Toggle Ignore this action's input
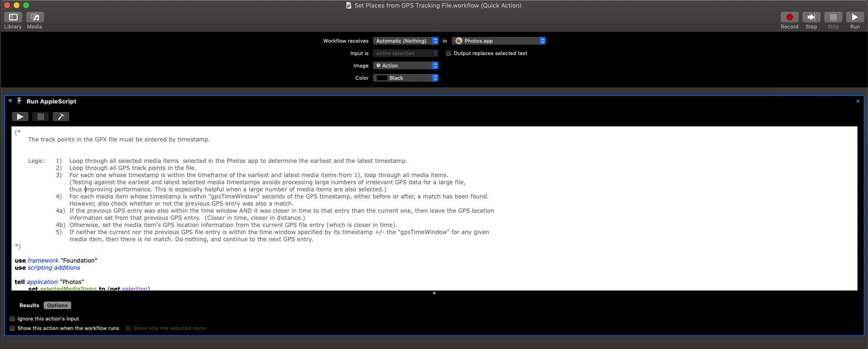Viewport: 868px width, 349px height. (x=12, y=319)
